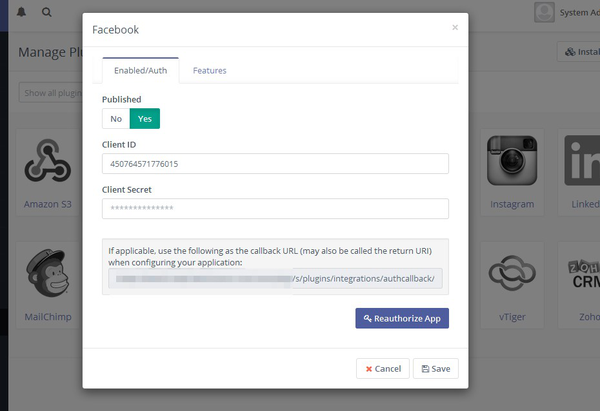Viewport: 600px width, 411px height.
Task: Click the MailChimp monkey icon
Action: point(48,273)
